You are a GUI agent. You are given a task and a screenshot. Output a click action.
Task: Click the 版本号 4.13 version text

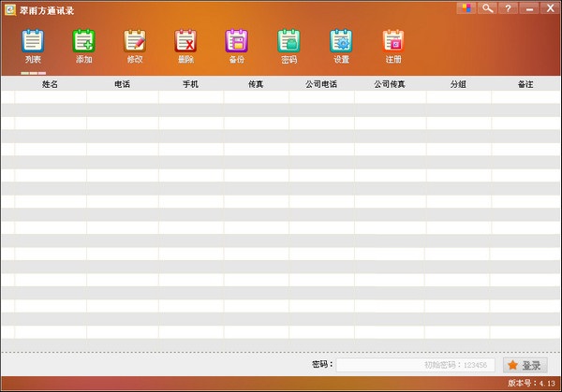(x=531, y=384)
